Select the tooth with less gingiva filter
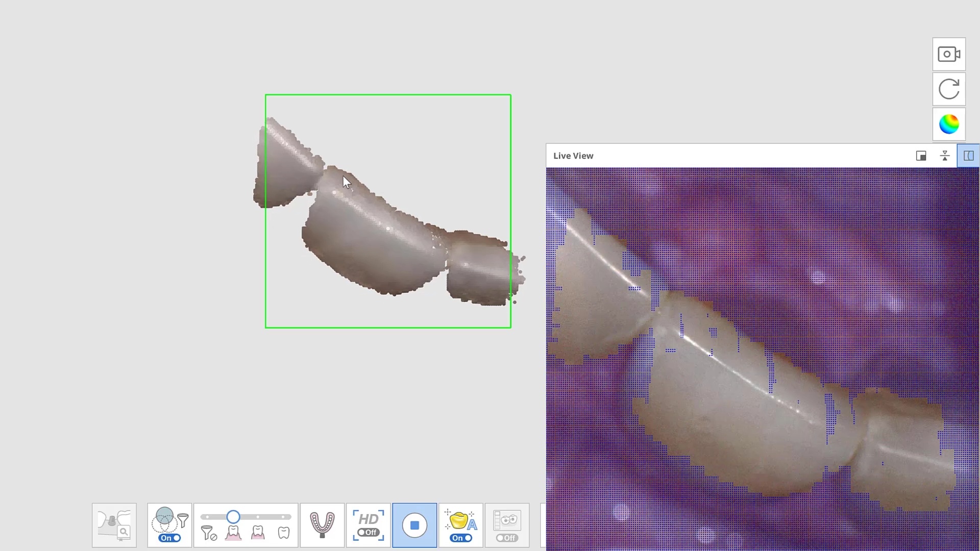This screenshot has width=980, height=551. point(258,533)
